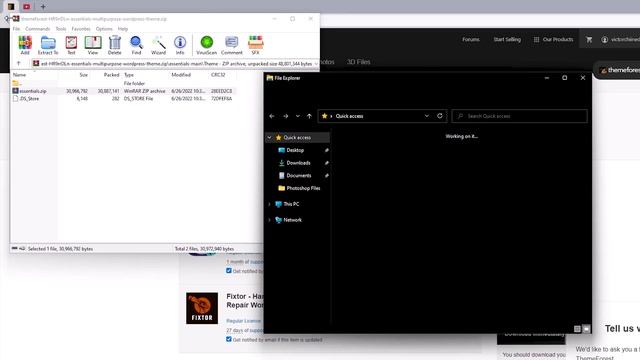The image size is (640, 360).
Task: Open Documents in the navigation pane
Action: point(299,176)
